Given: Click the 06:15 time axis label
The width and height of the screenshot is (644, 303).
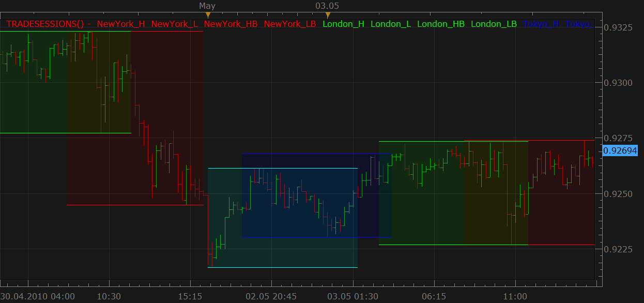Looking at the screenshot, I should (434, 297).
